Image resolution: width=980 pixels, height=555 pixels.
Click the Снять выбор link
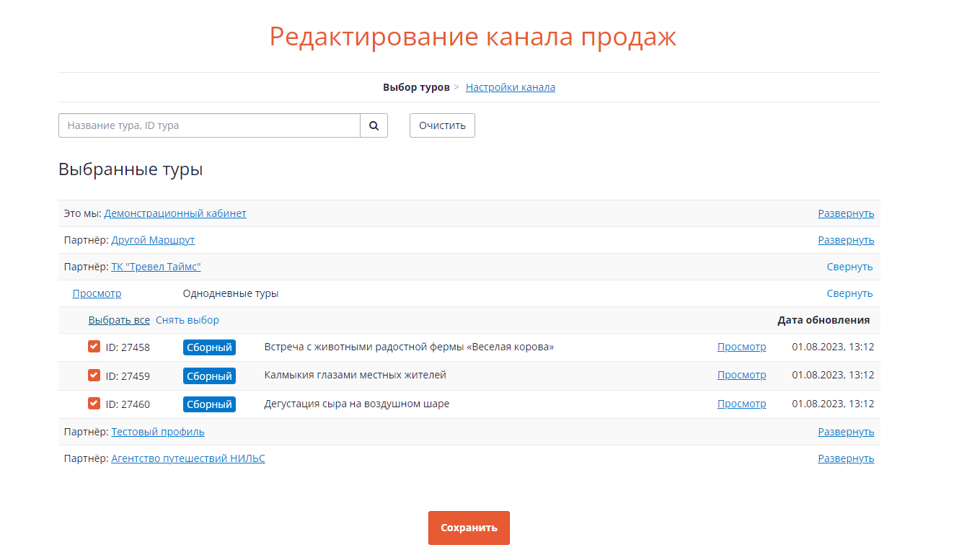(187, 320)
